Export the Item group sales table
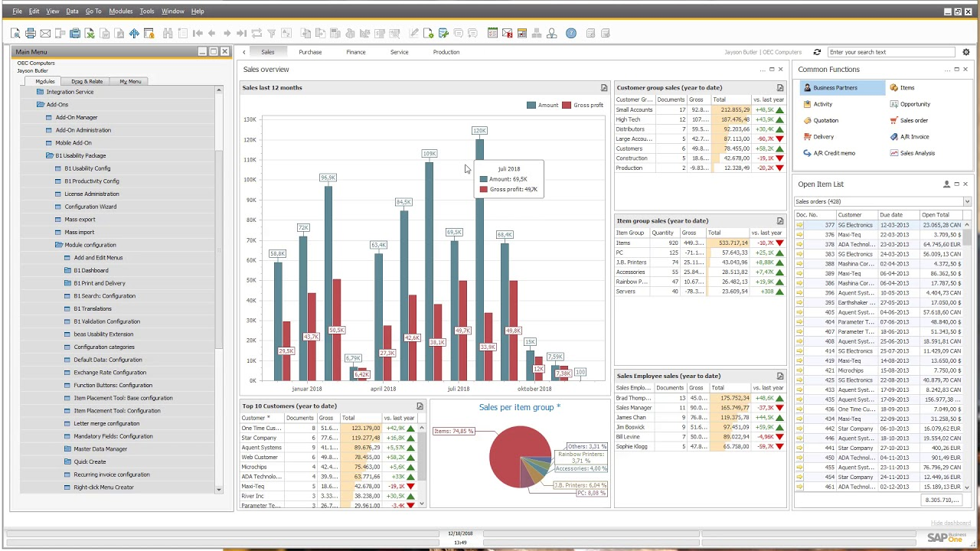This screenshot has width=980, height=551. click(780, 221)
